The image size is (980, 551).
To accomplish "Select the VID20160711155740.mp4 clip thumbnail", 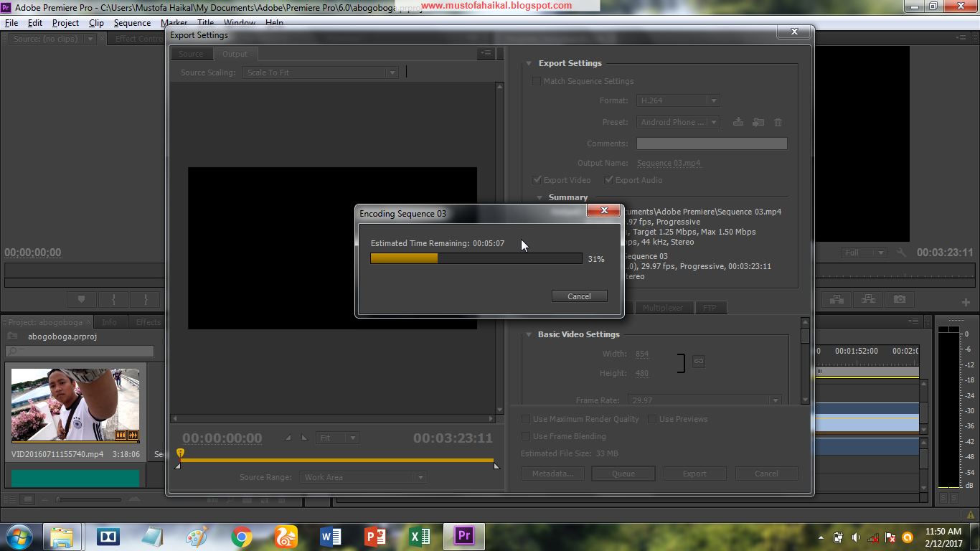I will (75, 405).
